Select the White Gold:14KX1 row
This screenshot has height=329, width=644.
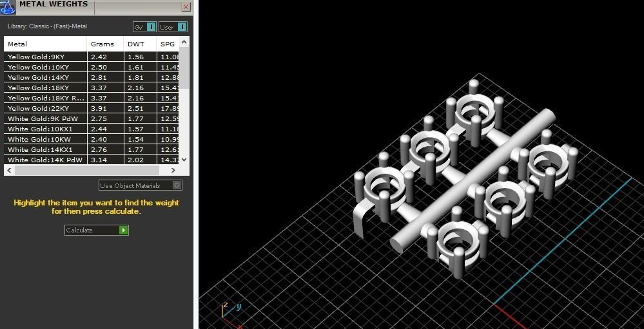(x=92, y=149)
